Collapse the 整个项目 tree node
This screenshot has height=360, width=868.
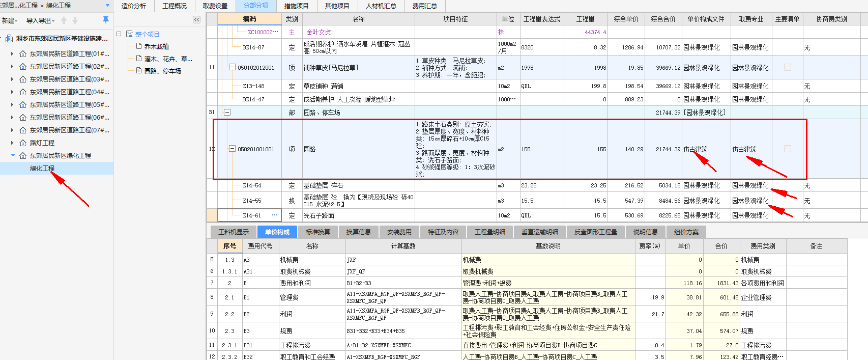coord(119,34)
